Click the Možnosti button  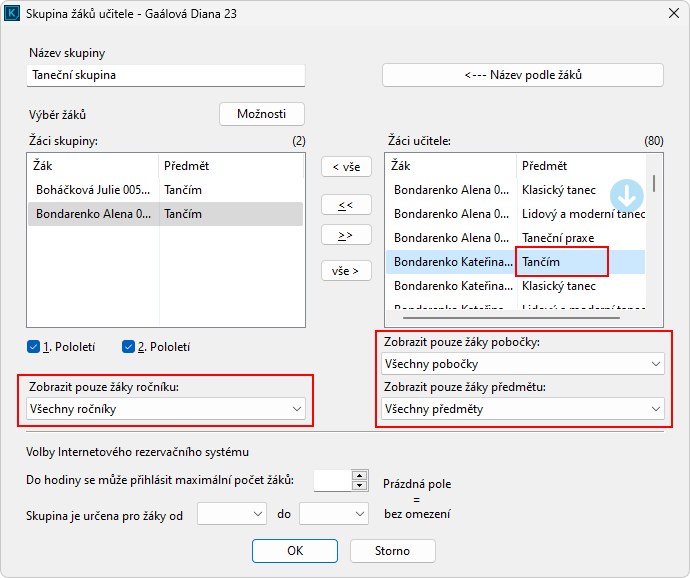(262, 114)
